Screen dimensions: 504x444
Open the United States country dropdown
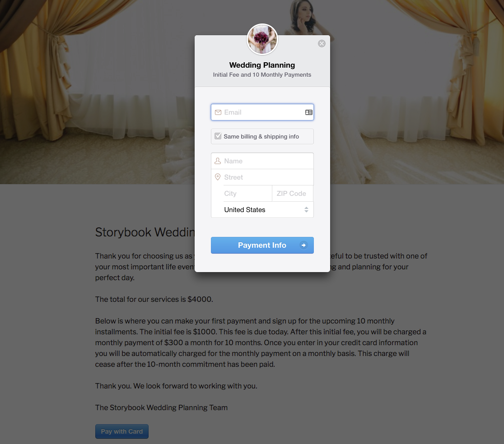[x=262, y=210]
